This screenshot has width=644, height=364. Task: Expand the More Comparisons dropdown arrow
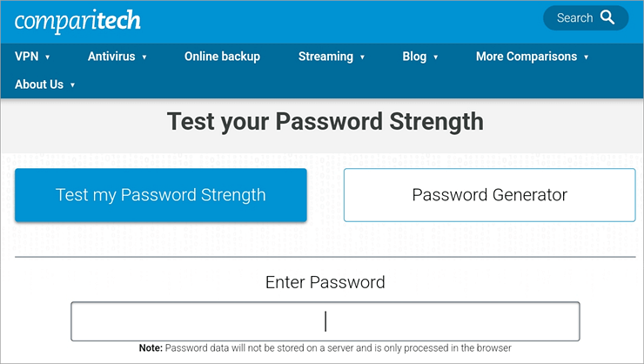587,57
